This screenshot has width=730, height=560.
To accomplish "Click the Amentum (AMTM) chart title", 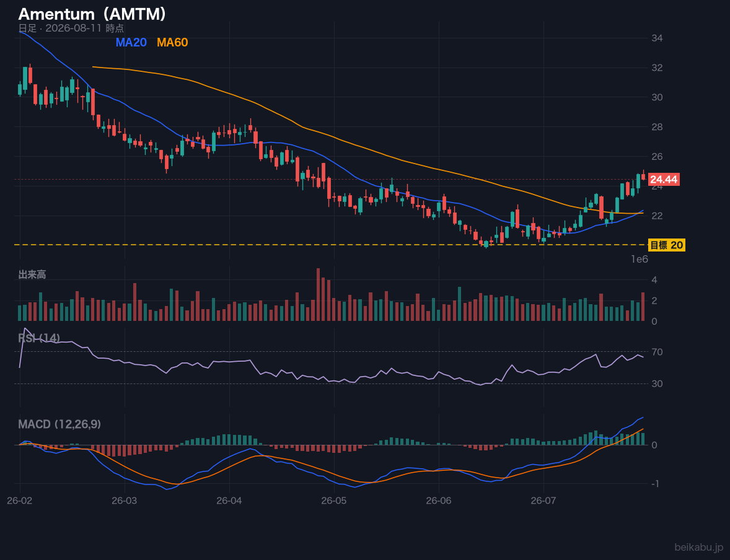I will tap(92, 14).
